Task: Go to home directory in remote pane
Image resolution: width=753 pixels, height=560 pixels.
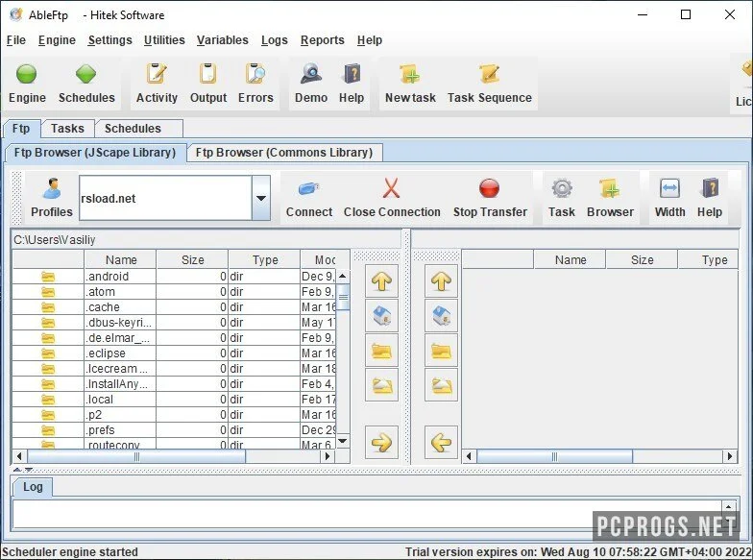Action: coord(442,315)
